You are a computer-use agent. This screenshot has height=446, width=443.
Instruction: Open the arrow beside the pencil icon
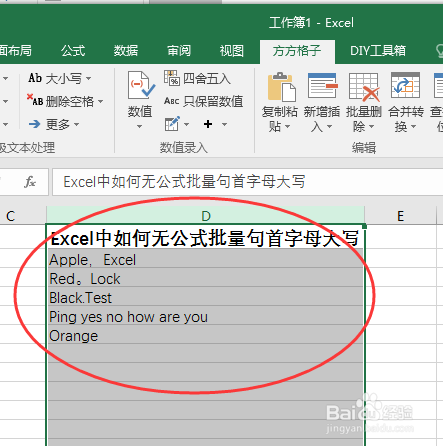[x=186, y=124]
